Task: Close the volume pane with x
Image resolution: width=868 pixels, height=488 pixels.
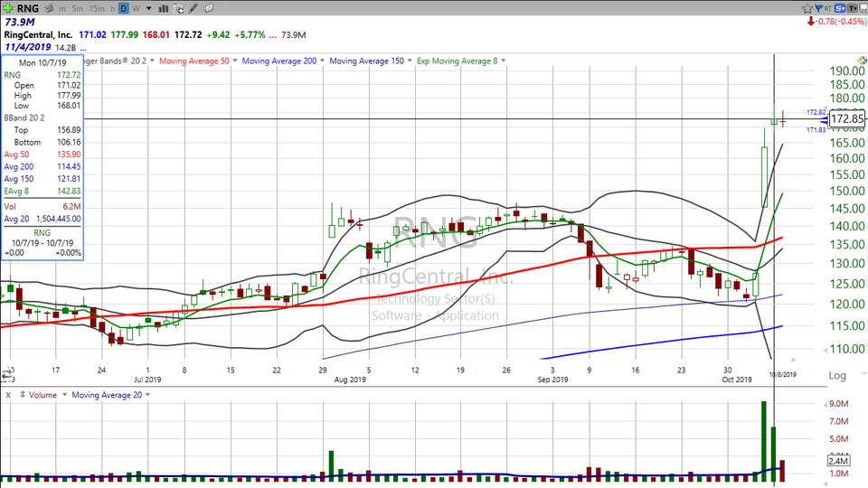Action: point(7,395)
